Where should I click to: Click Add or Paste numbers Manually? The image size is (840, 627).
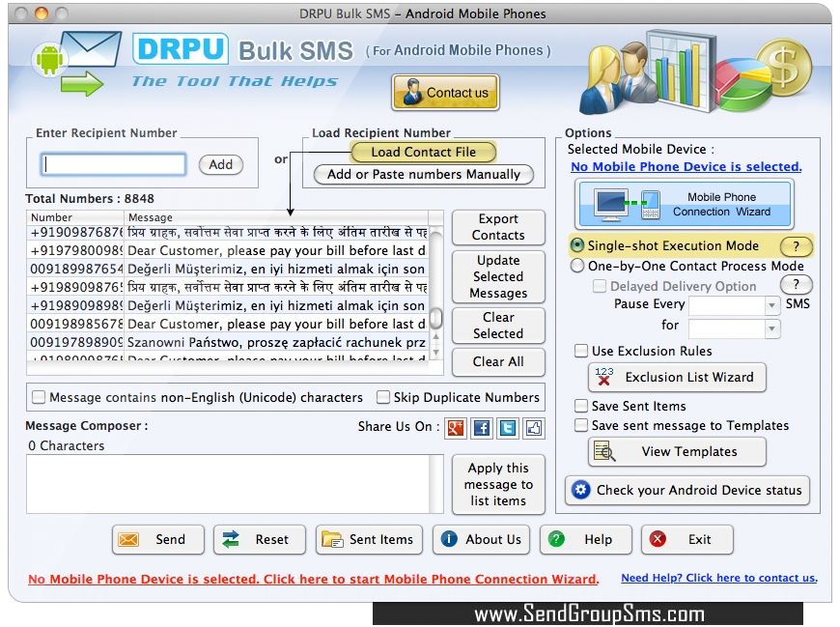[423, 175]
